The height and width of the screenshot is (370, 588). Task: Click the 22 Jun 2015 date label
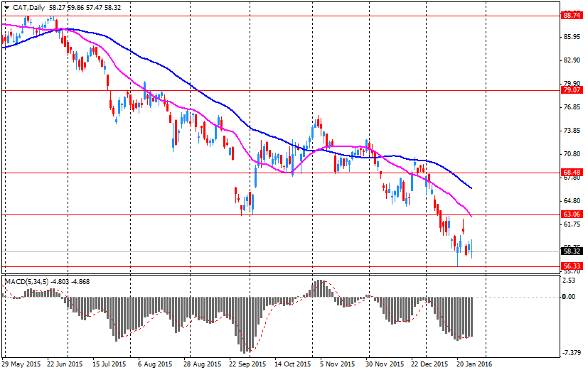click(x=65, y=364)
